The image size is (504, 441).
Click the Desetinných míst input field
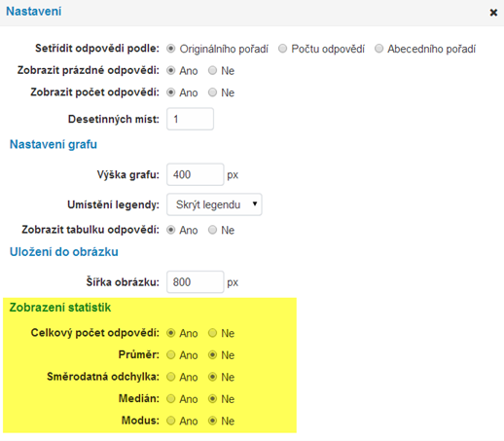point(190,119)
